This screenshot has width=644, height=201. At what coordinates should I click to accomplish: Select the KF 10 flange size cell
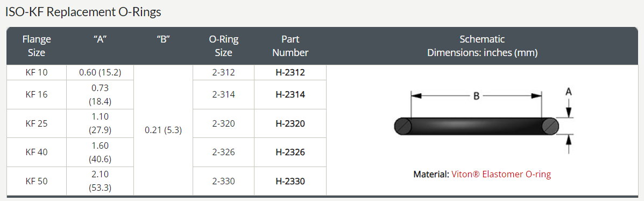(37, 72)
